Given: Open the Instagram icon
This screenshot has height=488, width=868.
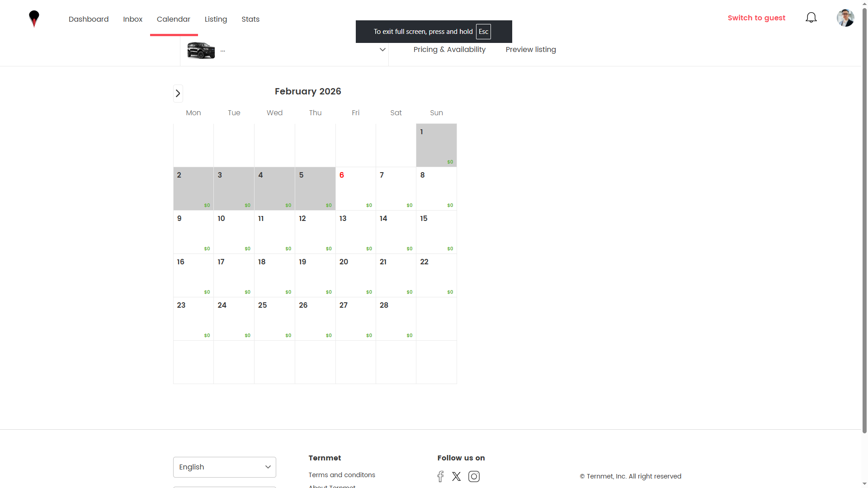Looking at the screenshot, I should coord(474,476).
